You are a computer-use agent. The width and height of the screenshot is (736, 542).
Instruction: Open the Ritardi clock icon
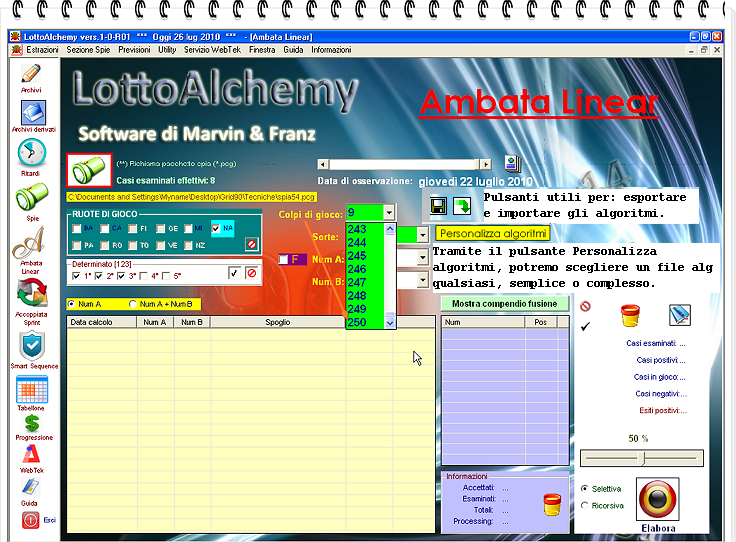(x=31, y=153)
